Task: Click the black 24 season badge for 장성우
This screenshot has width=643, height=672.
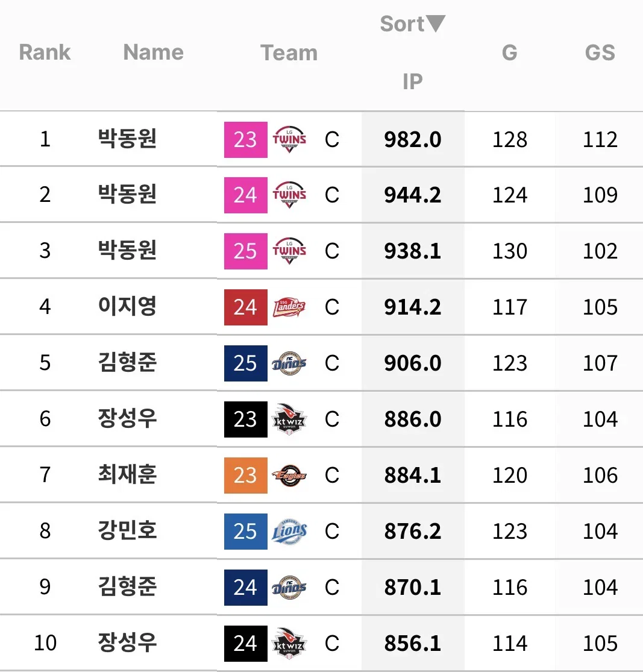Action: [246, 643]
